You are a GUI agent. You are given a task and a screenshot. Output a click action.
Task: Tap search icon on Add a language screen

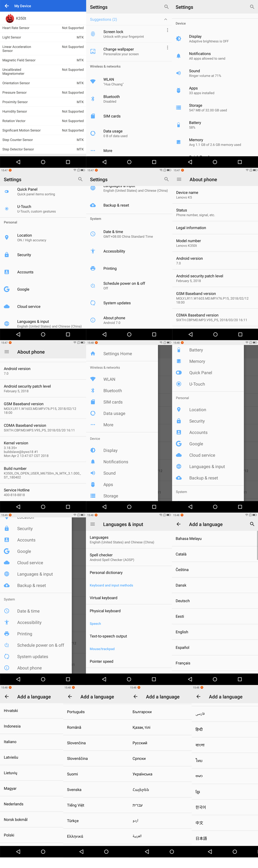pos(252,524)
